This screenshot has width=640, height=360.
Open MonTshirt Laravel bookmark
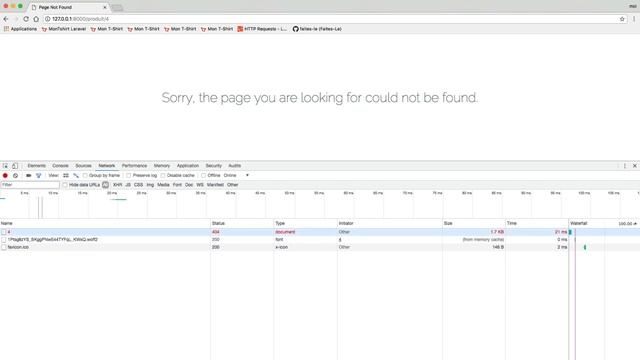pyautogui.click(x=64, y=29)
